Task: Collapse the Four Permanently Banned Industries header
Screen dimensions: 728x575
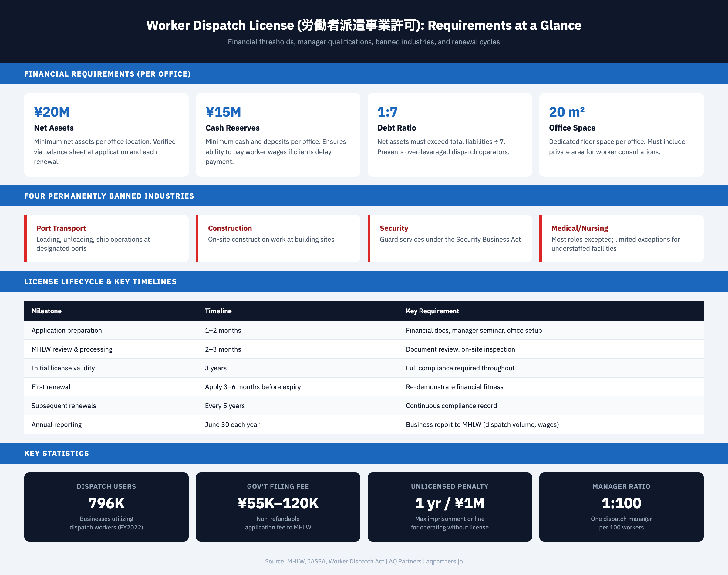Action: pos(109,196)
